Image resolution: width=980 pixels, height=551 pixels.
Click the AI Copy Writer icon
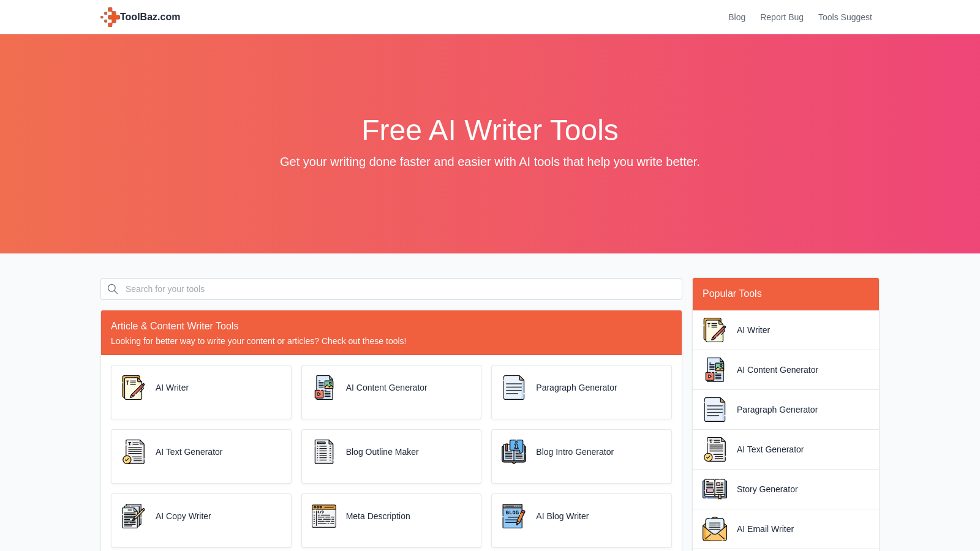click(x=134, y=516)
